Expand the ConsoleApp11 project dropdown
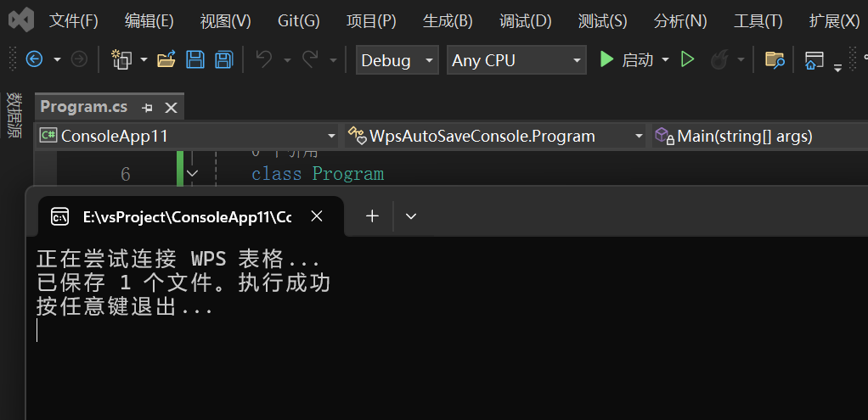Viewport: 868px width, 420px height. [331, 136]
